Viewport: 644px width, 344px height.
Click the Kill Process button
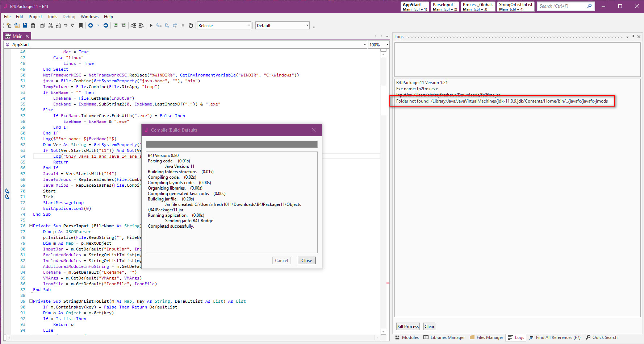[408, 327]
